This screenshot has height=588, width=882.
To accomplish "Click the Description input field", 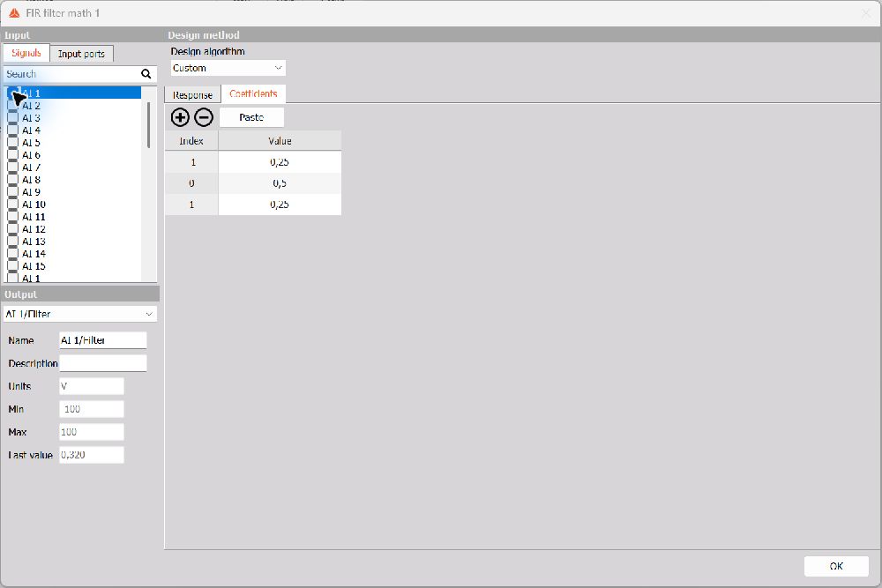I will pos(103,363).
